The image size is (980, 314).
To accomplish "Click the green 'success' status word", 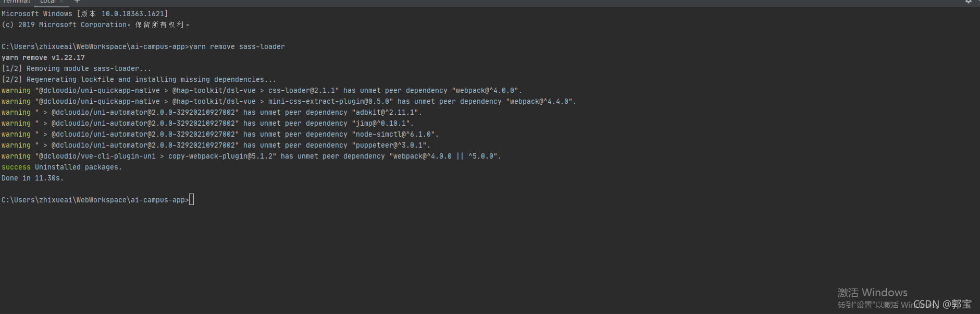I will (x=16, y=167).
